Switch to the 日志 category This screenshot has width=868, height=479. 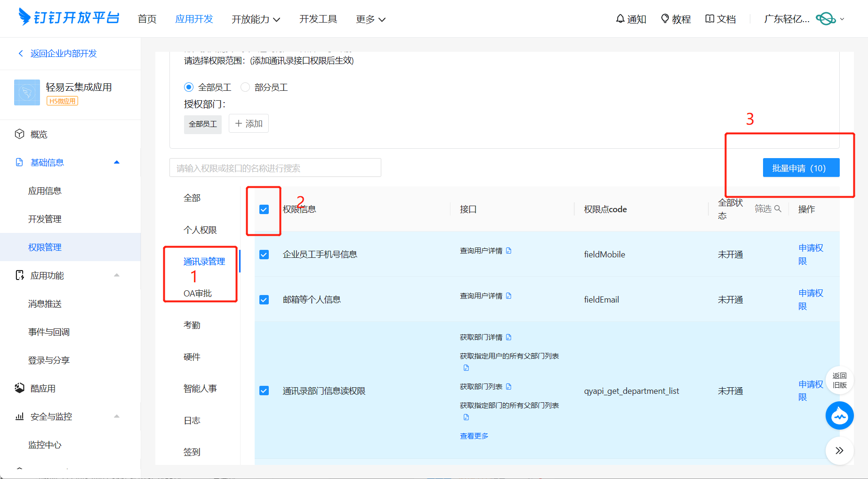pos(192,421)
